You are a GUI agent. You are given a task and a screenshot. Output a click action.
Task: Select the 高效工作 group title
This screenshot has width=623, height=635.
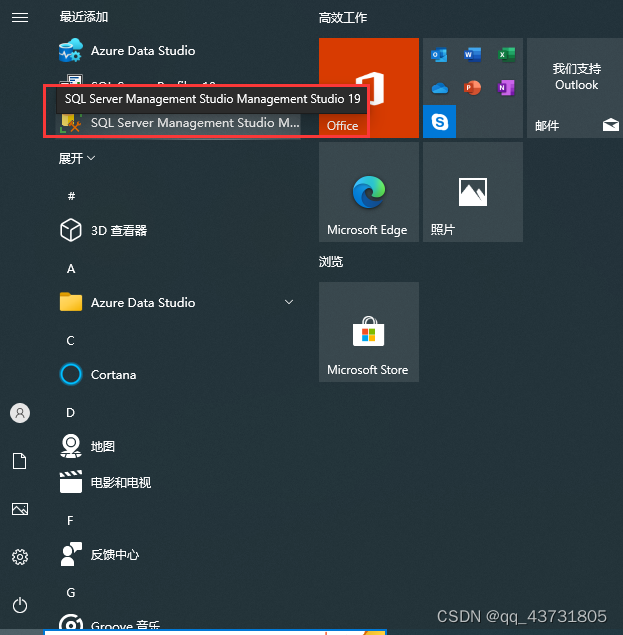(x=343, y=18)
